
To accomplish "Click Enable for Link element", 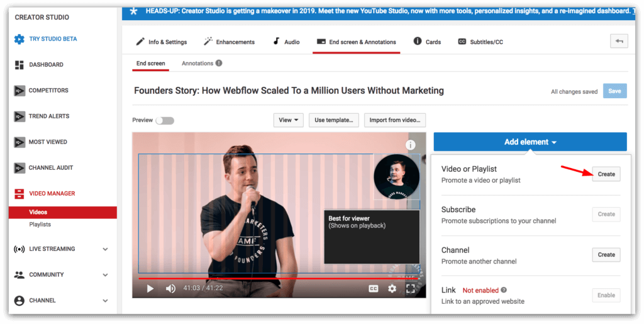I will [606, 295].
